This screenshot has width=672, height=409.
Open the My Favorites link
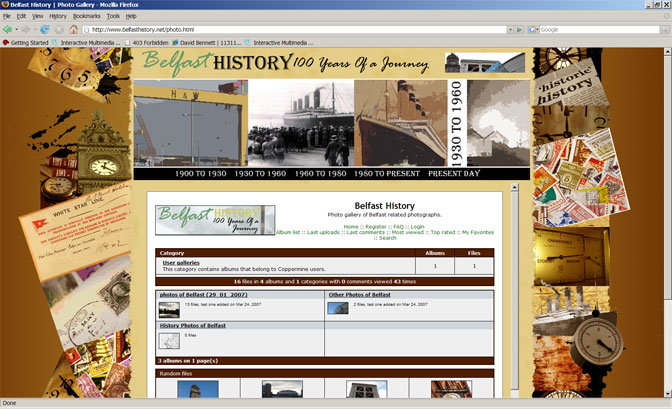pyautogui.click(x=478, y=232)
